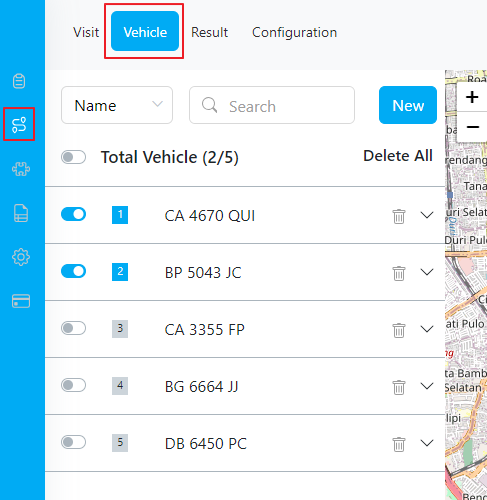Switch to the Result tab
The image size is (487, 500).
(209, 32)
